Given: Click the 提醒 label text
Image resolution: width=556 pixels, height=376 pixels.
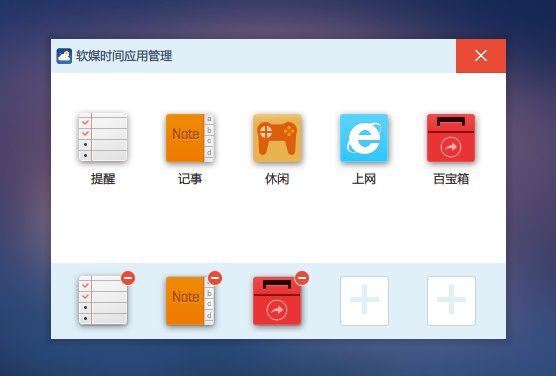Looking at the screenshot, I should (x=103, y=179).
